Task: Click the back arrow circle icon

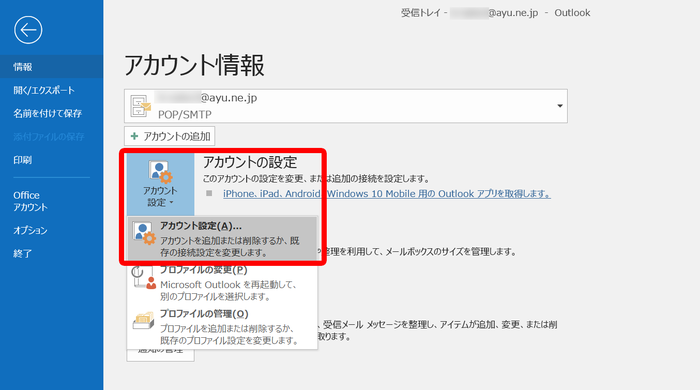Action: pos(28,30)
